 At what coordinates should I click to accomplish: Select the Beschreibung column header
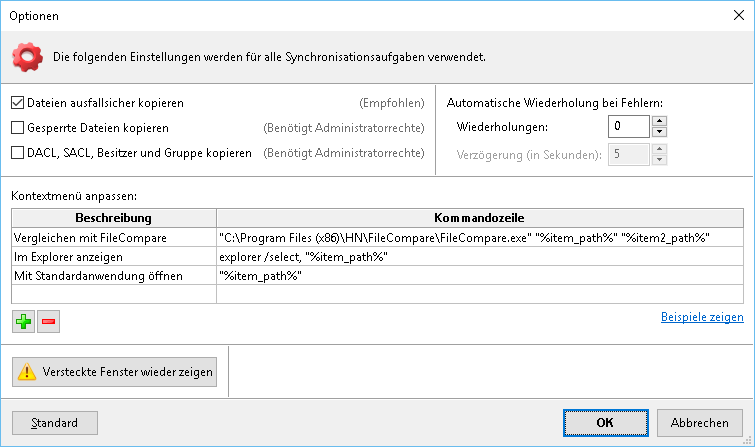tap(114, 218)
